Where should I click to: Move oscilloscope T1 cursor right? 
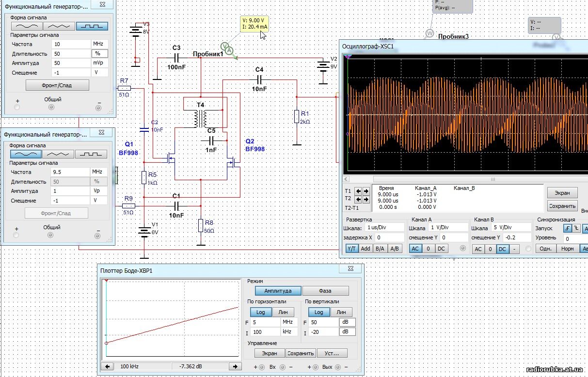coord(366,191)
